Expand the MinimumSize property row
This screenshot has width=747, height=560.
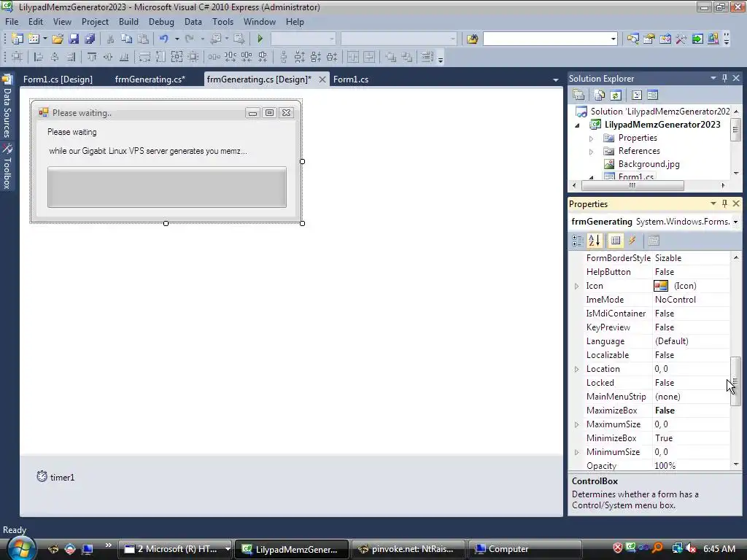(576, 452)
